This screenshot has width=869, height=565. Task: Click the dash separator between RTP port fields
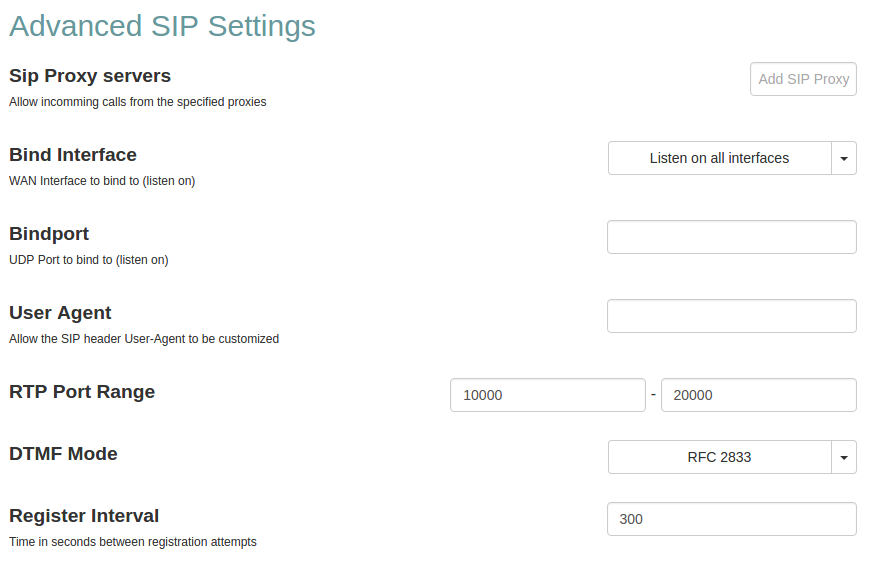coord(653,394)
